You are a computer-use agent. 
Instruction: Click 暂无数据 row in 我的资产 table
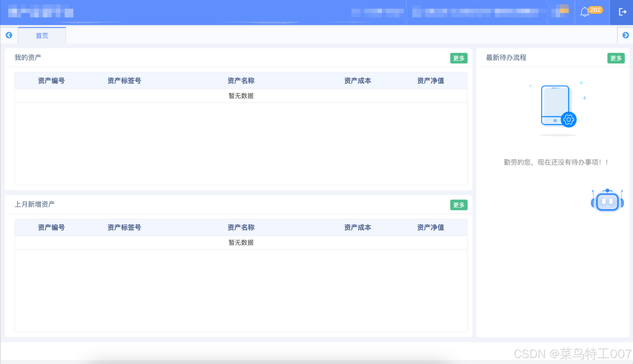pos(241,96)
